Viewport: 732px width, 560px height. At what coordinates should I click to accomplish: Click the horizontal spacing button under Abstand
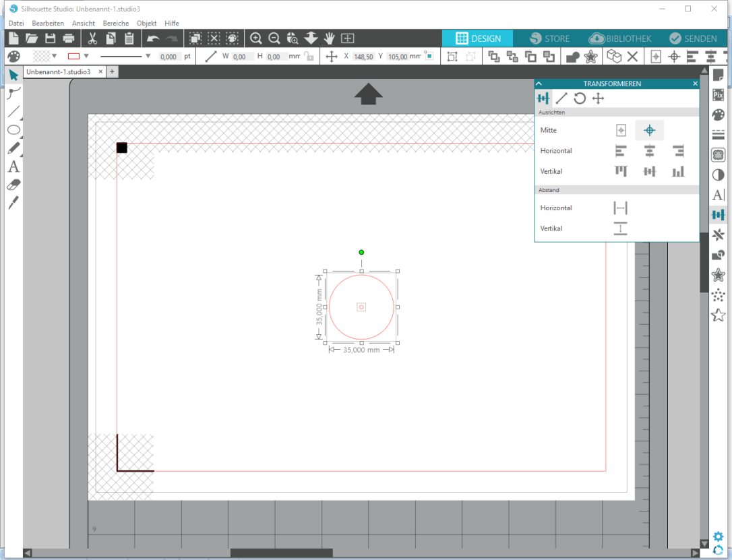click(x=619, y=208)
